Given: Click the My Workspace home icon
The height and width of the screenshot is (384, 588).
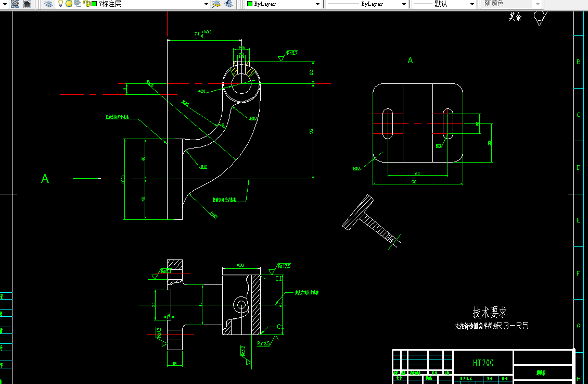Looking at the screenshot, I should (28, 4).
